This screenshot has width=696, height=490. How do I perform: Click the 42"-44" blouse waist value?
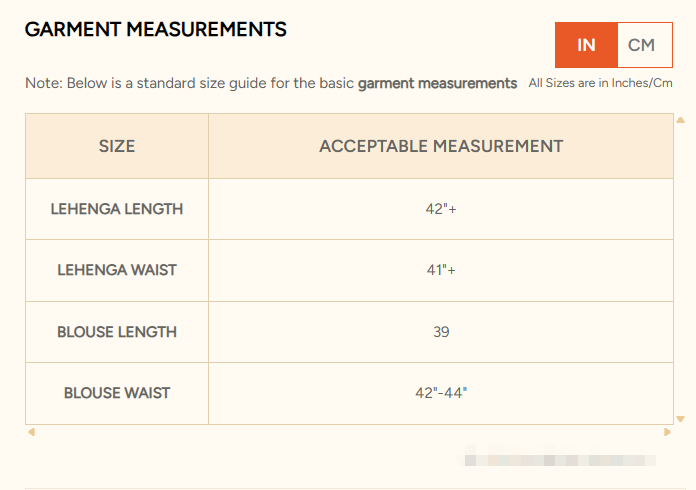click(441, 393)
